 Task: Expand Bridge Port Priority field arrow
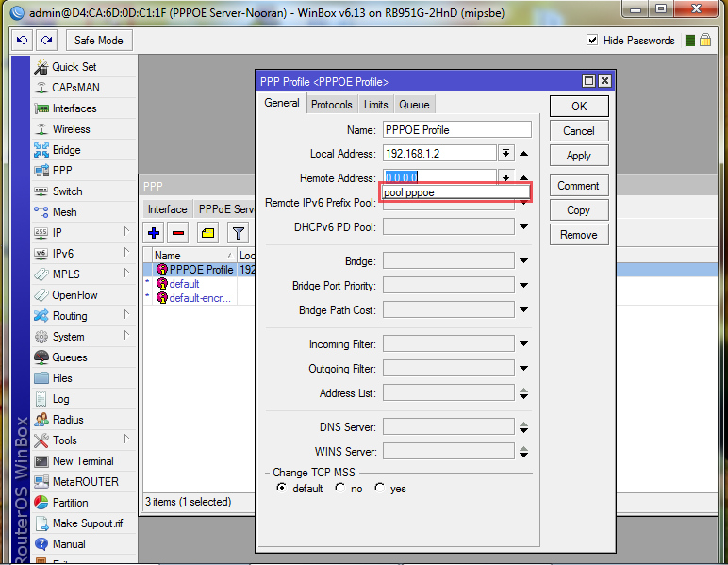(523, 286)
